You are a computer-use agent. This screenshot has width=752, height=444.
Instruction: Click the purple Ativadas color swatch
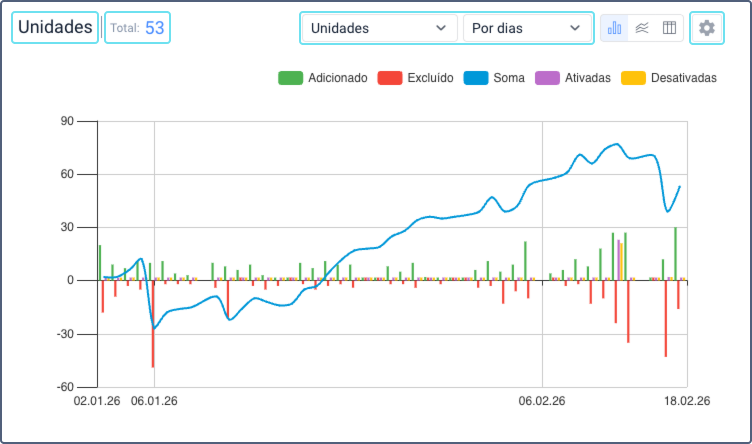click(547, 78)
